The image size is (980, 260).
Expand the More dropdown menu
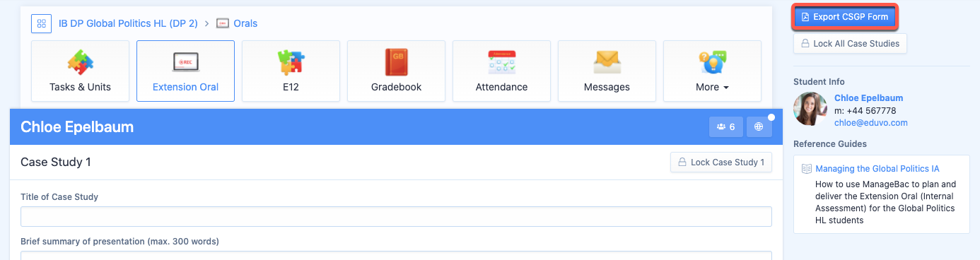[712, 71]
